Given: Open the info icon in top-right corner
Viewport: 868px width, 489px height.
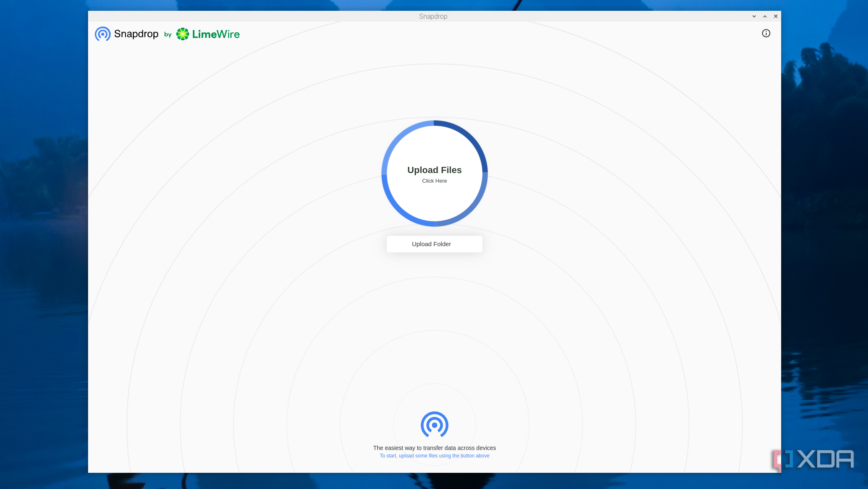Looking at the screenshot, I should pos(766,33).
